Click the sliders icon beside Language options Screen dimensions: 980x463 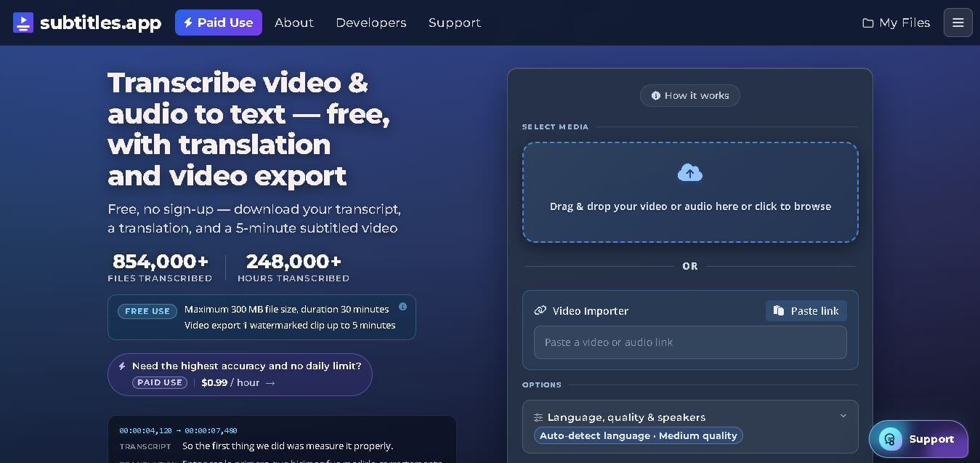(x=538, y=417)
